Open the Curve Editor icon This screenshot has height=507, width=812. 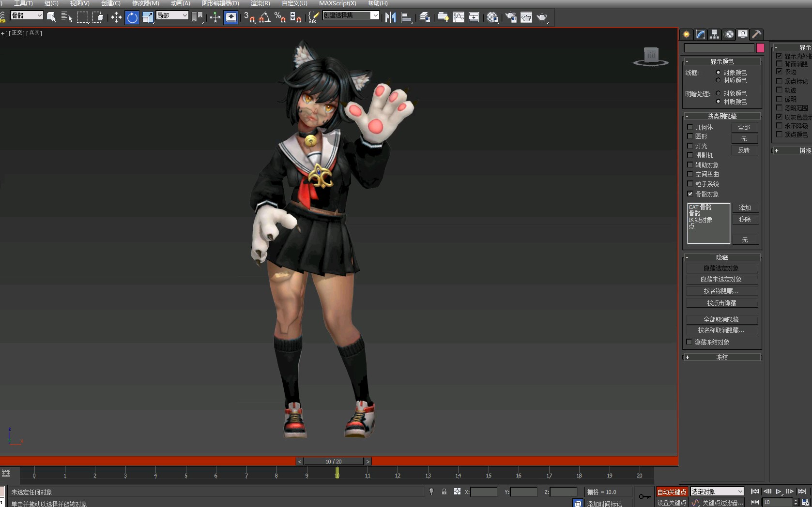(458, 17)
